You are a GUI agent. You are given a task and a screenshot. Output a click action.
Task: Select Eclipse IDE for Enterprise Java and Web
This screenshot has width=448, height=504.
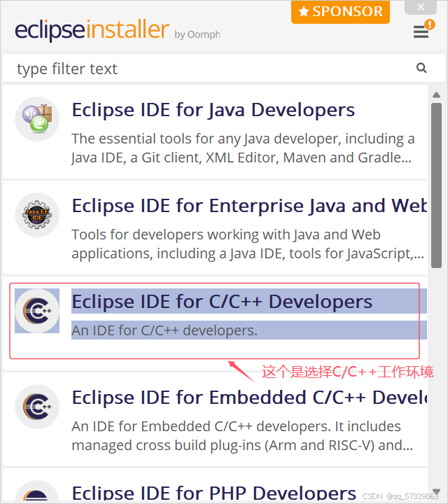[x=249, y=206]
